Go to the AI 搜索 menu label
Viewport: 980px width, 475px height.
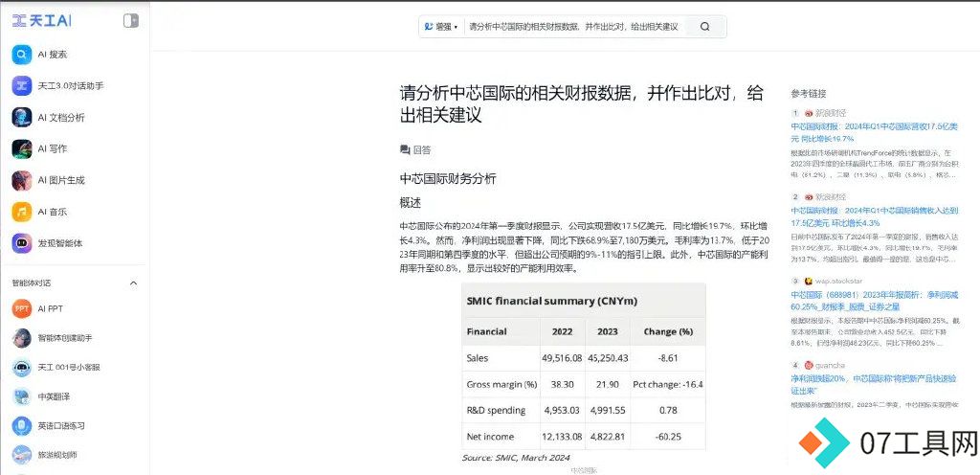pyautogui.click(x=53, y=55)
